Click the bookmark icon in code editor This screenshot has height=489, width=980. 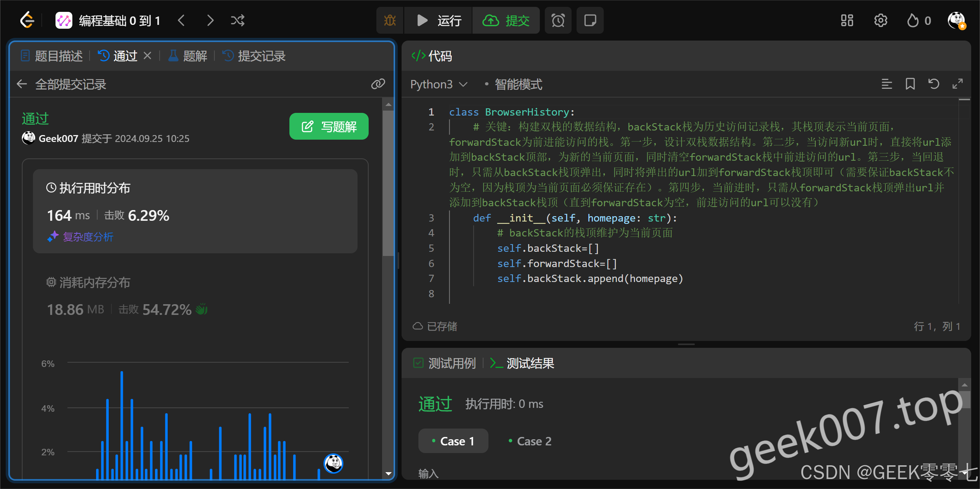point(910,84)
